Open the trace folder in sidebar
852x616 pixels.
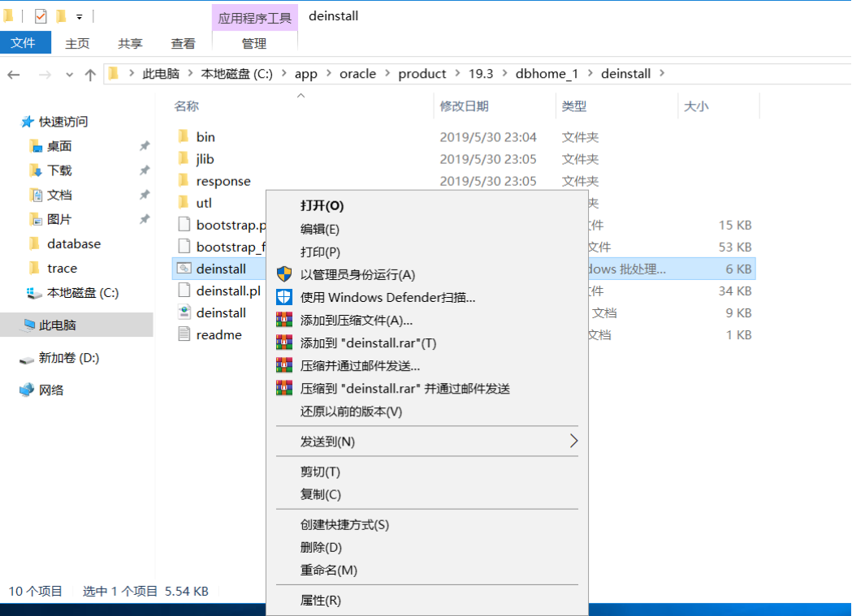62,268
